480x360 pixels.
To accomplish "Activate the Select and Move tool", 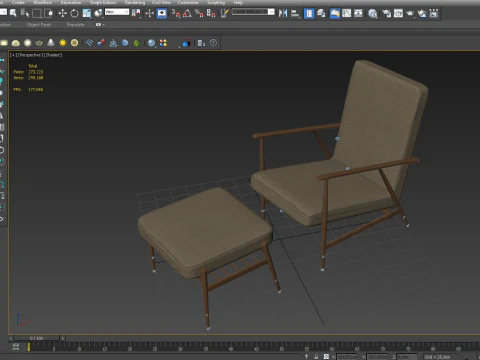I will [62, 13].
